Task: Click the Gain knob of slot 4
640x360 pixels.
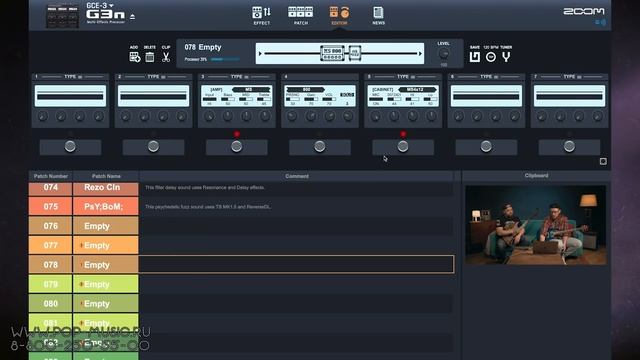Action: [311, 116]
